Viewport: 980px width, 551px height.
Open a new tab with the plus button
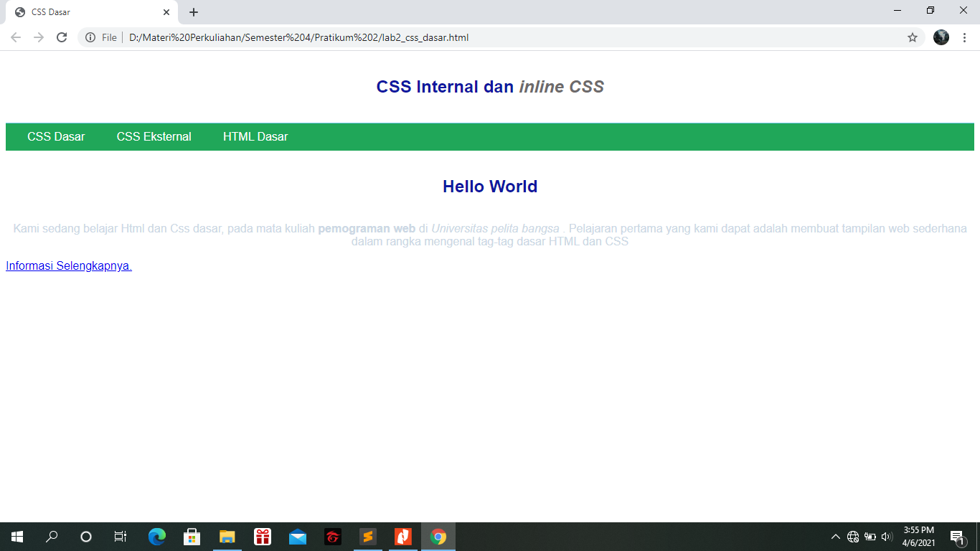(194, 12)
